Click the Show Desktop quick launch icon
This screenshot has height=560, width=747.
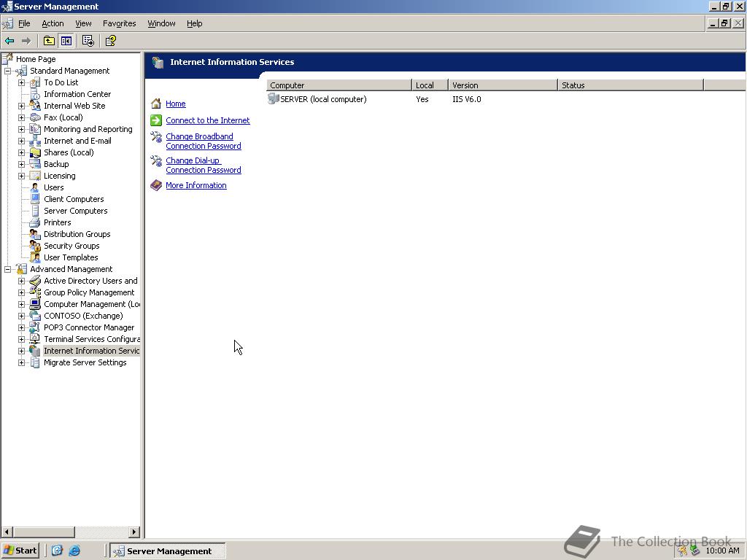coord(57,551)
